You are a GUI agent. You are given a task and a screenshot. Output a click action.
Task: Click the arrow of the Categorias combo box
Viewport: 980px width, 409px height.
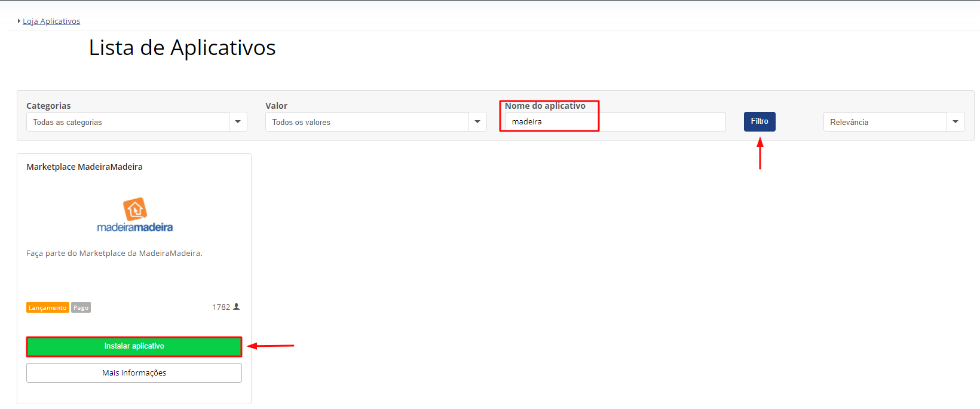tap(238, 122)
